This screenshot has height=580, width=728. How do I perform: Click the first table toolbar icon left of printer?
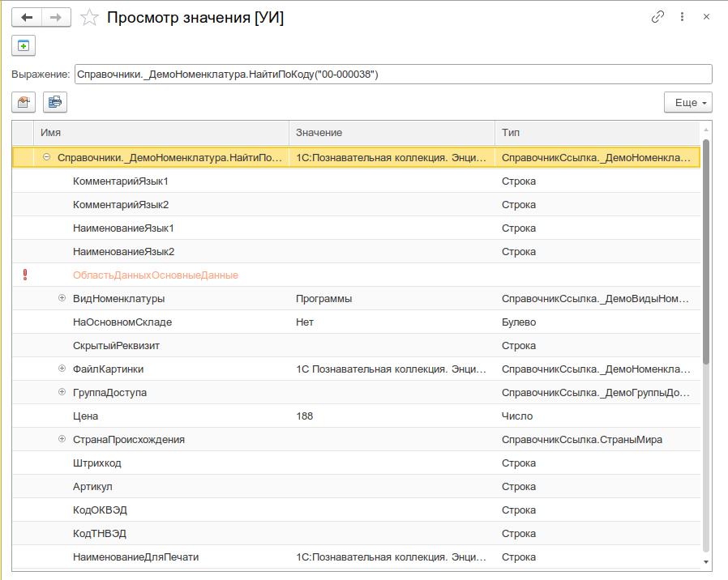pyautogui.click(x=24, y=102)
